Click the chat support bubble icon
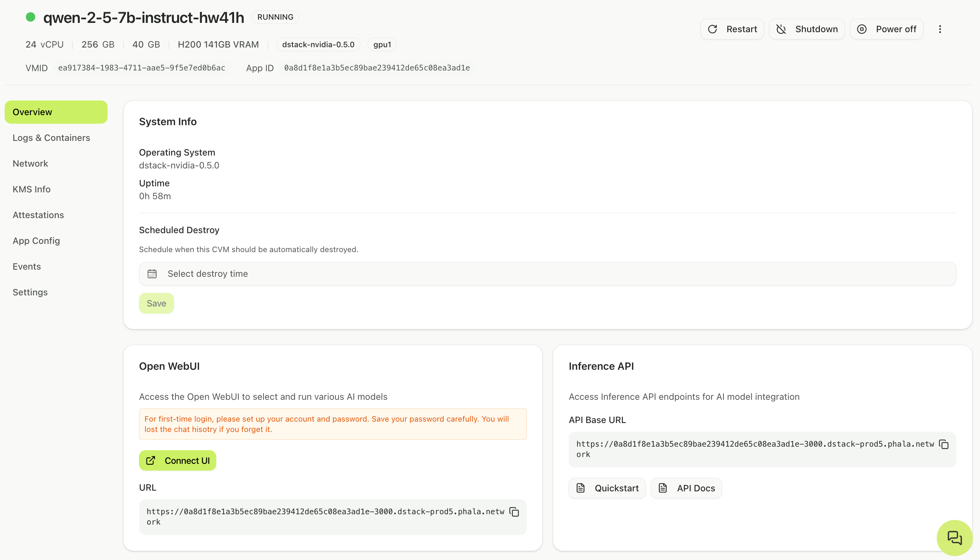 coord(954,537)
